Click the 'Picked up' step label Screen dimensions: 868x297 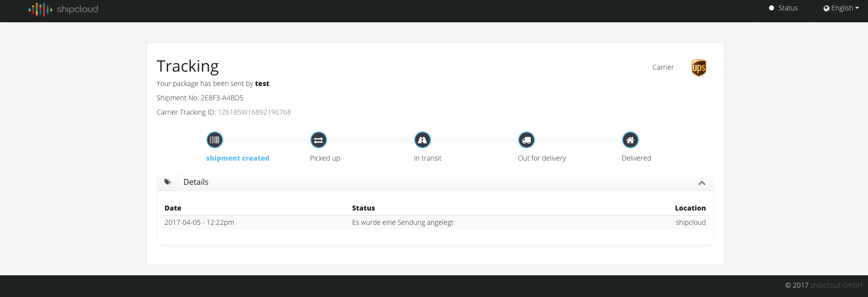(x=325, y=158)
